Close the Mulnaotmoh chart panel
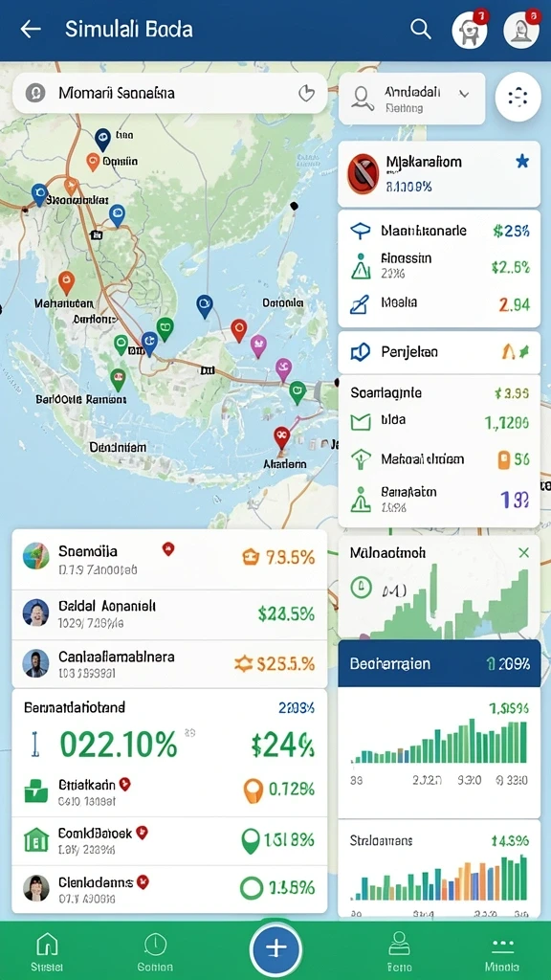Image resolution: width=551 pixels, height=980 pixels. tap(523, 552)
